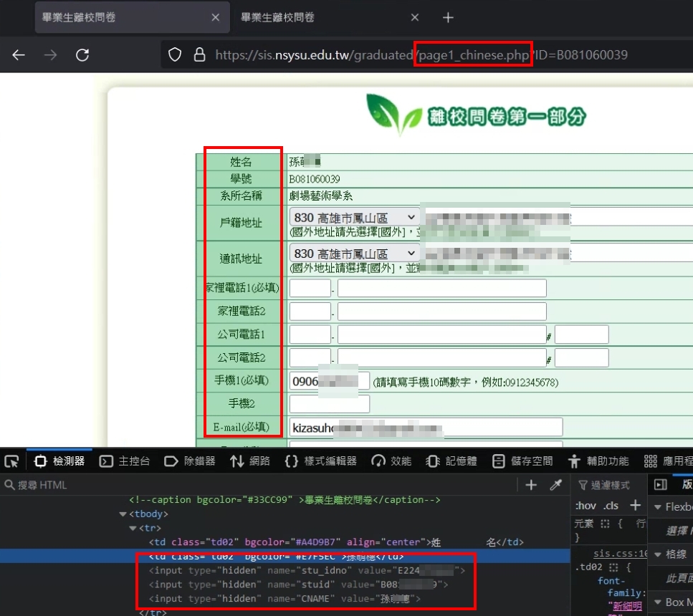This screenshot has height=616, width=693.
Task: Show site security padlock details
Action: coord(199,54)
